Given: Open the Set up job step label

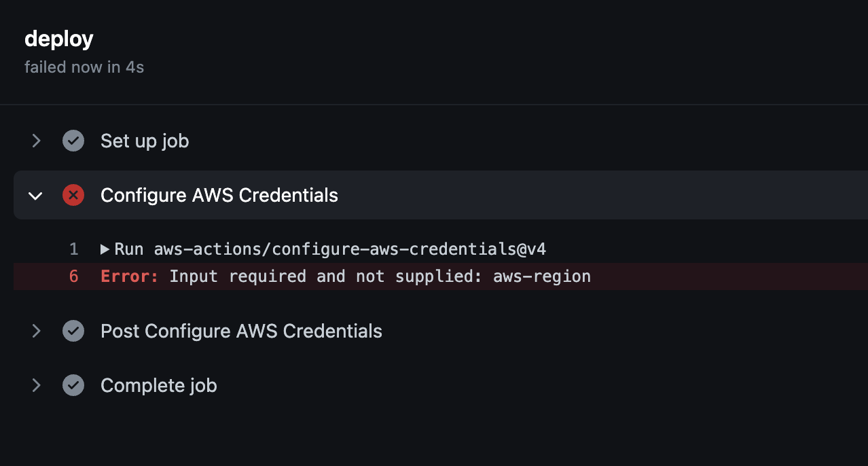Looking at the screenshot, I should coord(145,141).
